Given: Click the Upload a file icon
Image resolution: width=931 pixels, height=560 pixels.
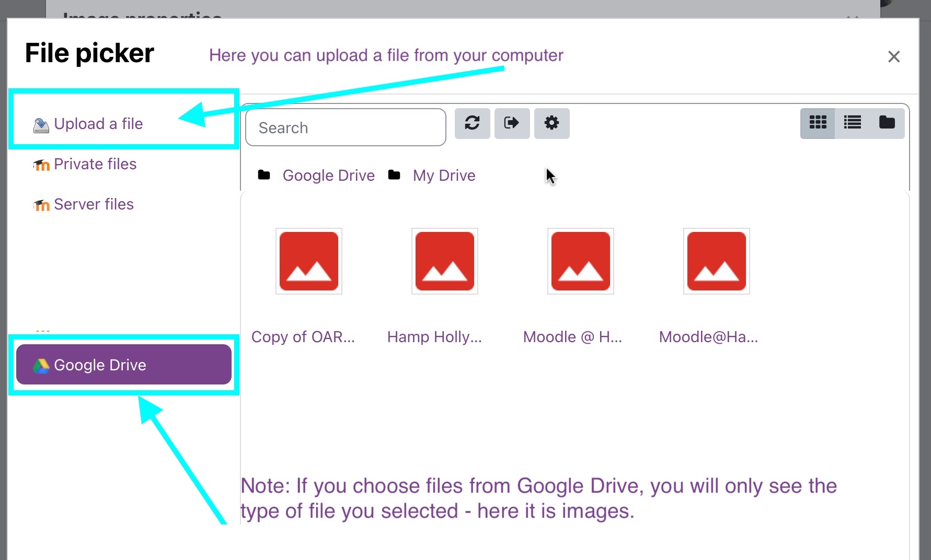Looking at the screenshot, I should pyautogui.click(x=41, y=125).
